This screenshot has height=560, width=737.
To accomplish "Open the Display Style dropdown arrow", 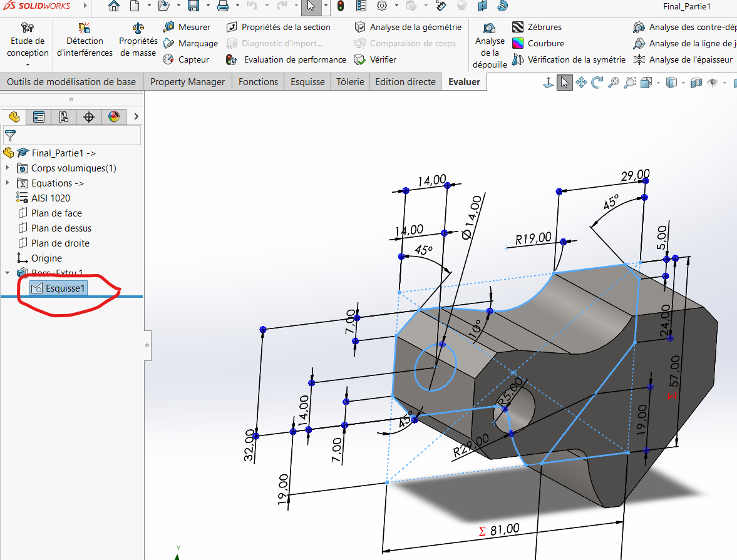I will pos(683,83).
